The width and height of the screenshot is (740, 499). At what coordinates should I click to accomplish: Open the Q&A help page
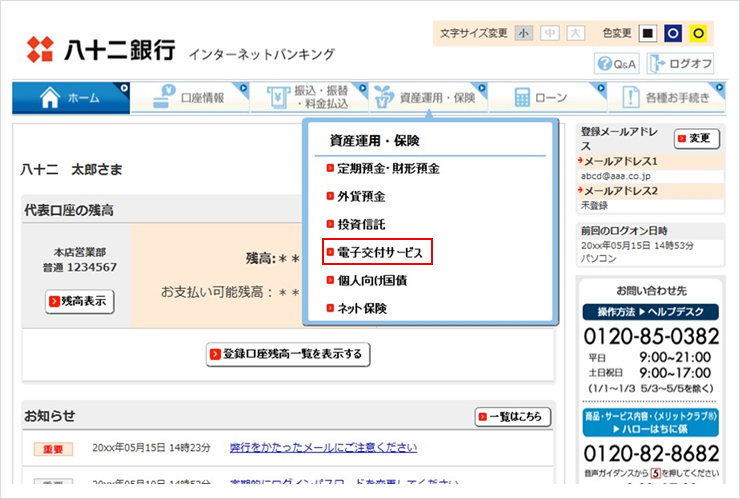616,64
